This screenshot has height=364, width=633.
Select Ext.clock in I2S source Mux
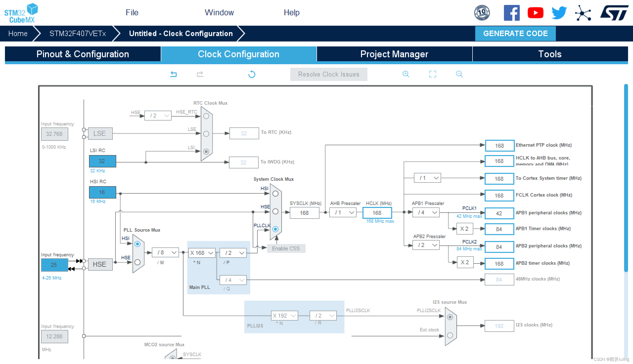(450, 336)
